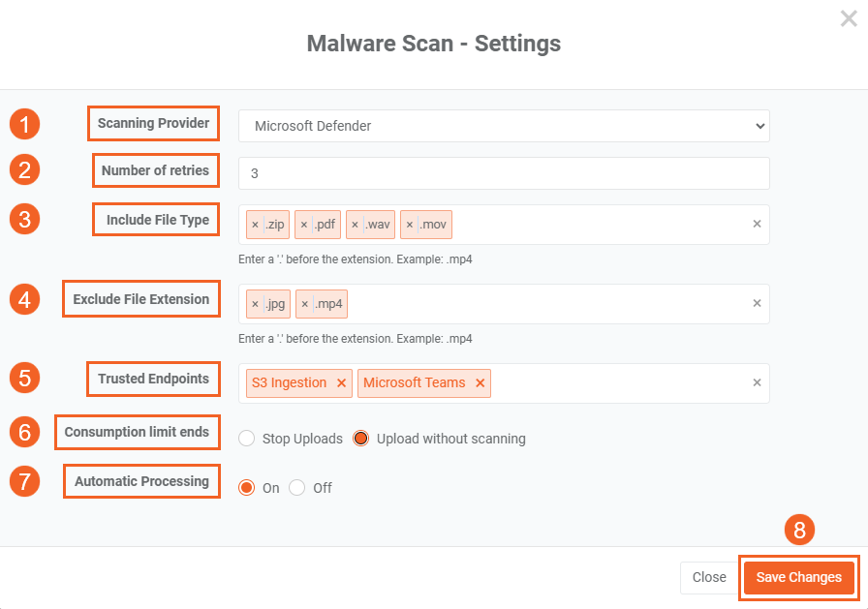868x609 pixels.
Task: Remove S3 Ingestion trusted endpoint
Action: tap(341, 383)
